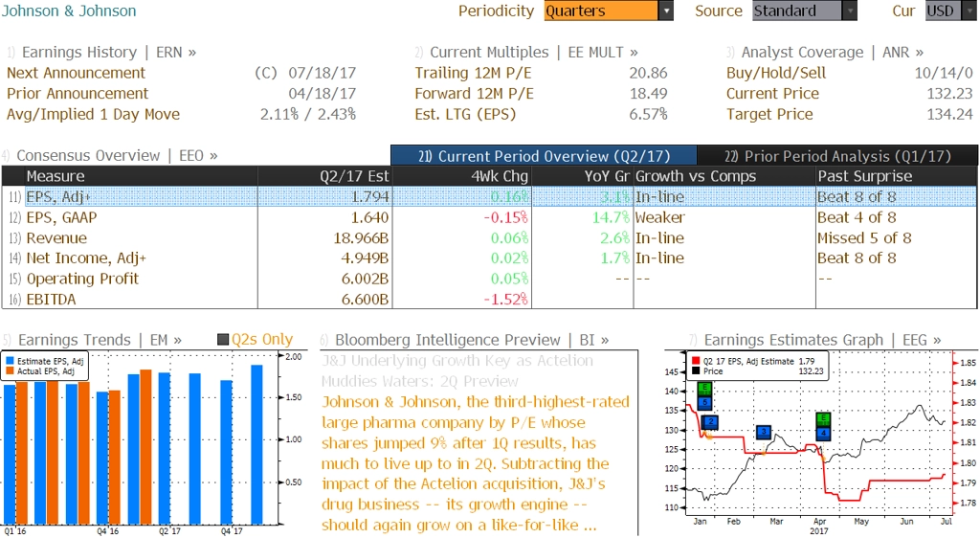Screen dimensions: 980x538
Task: Click the Bloomberg Intelligence preview body text
Action: (x=475, y=463)
